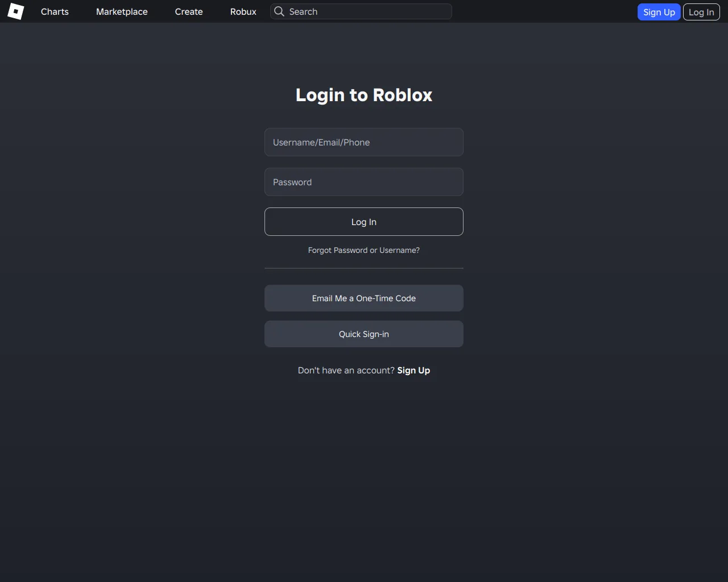This screenshot has width=728, height=582.
Task: Click the Roblox logo icon
Action: tap(16, 11)
